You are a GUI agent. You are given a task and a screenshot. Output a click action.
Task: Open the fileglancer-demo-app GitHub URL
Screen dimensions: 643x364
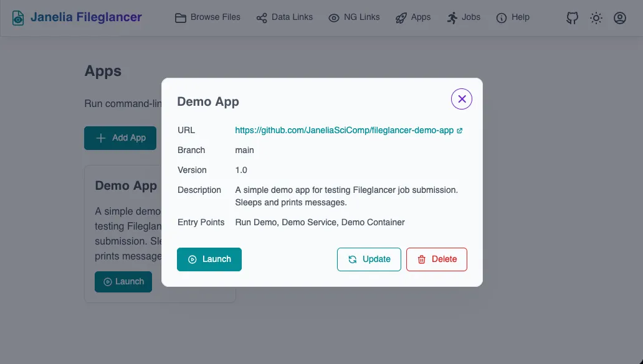[343, 130]
